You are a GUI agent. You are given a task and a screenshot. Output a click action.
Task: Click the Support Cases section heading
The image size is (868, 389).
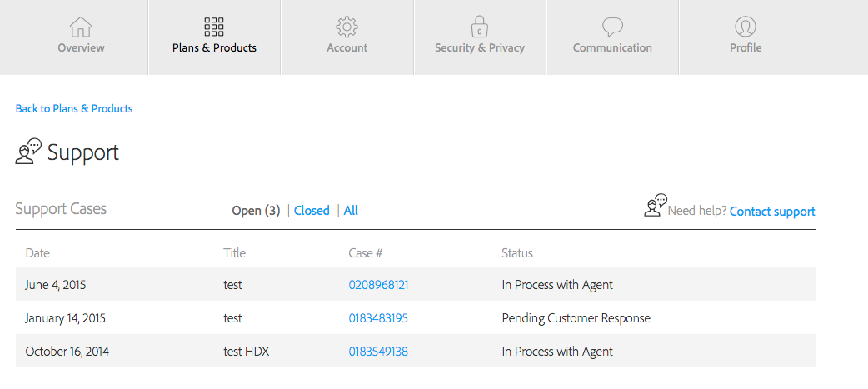pos(61,209)
